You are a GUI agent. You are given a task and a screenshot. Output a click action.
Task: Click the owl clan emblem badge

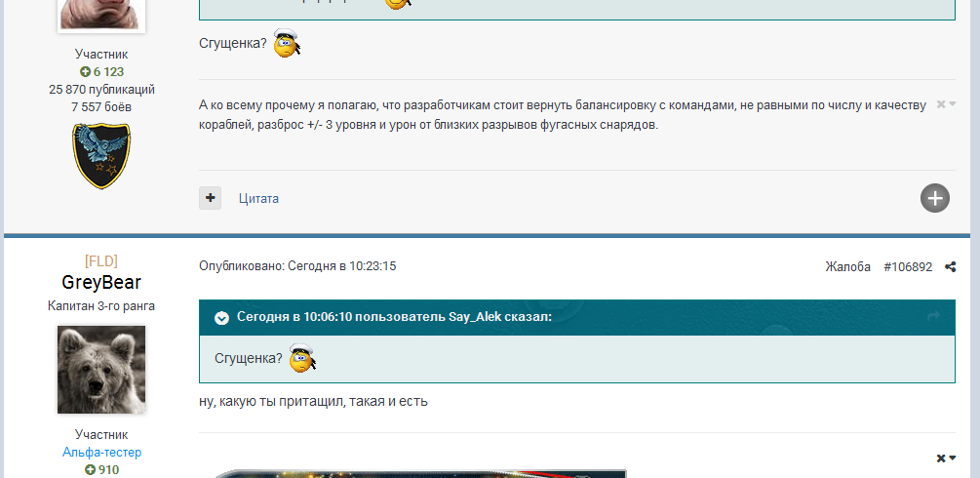101,156
